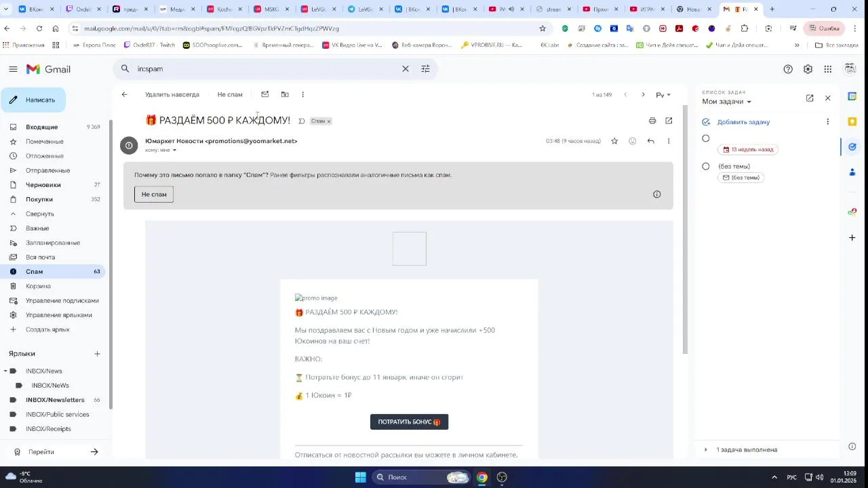Get add-ons plus icon in side panel

[x=852, y=238]
